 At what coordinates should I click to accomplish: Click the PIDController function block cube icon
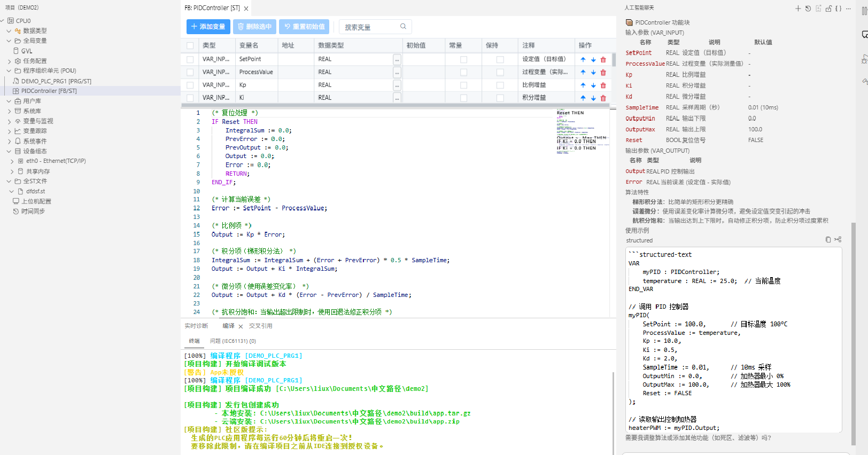coord(629,22)
